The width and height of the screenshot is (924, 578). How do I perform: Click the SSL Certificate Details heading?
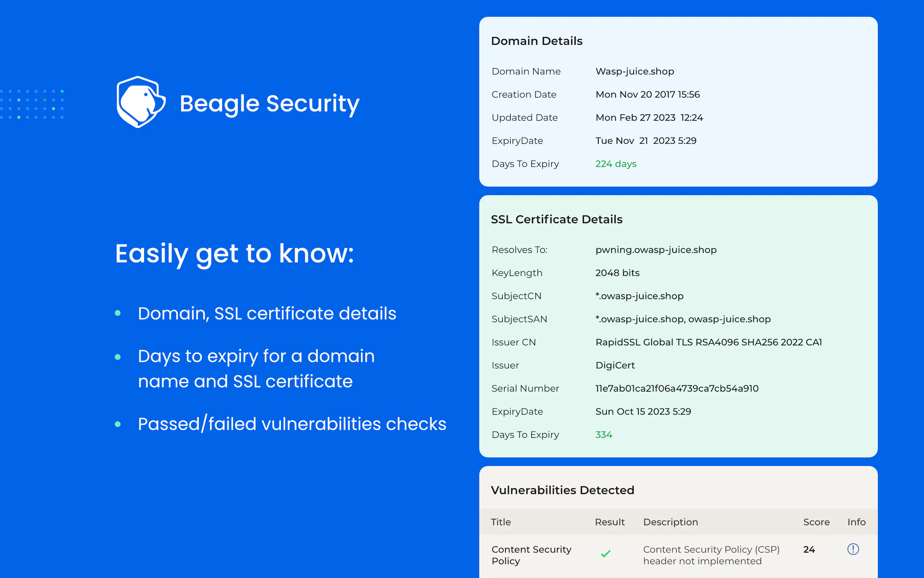[x=556, y=219]
